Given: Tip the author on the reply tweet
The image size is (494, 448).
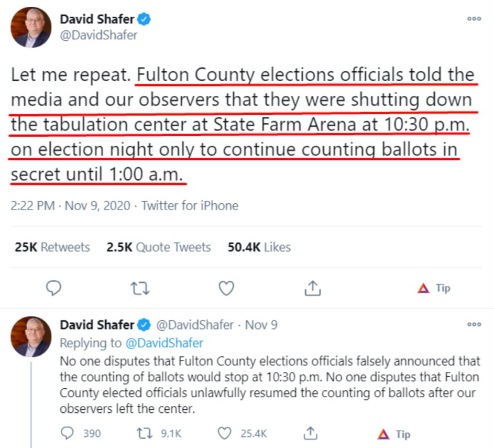Looking at the screenshot, I should point(393,434).
